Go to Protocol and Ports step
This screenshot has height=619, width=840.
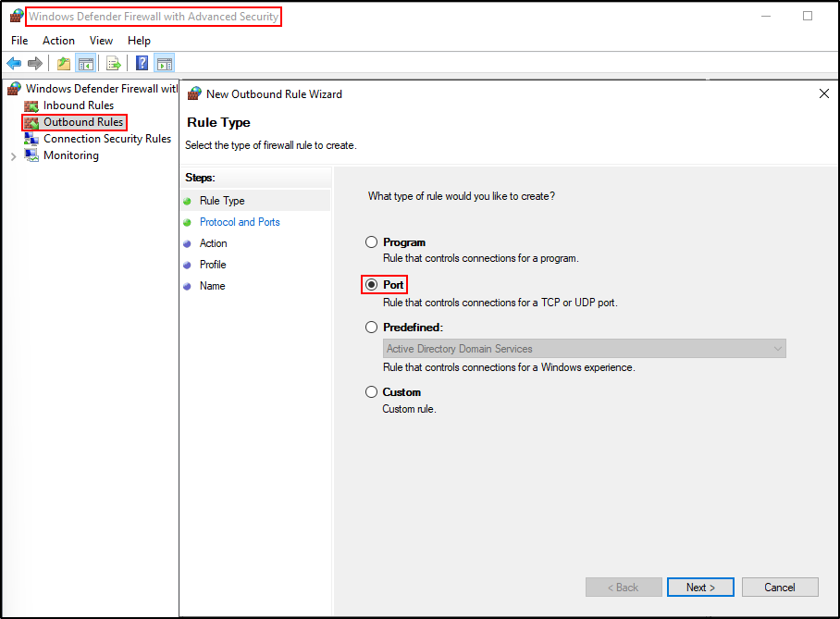[x=240, y=222]
